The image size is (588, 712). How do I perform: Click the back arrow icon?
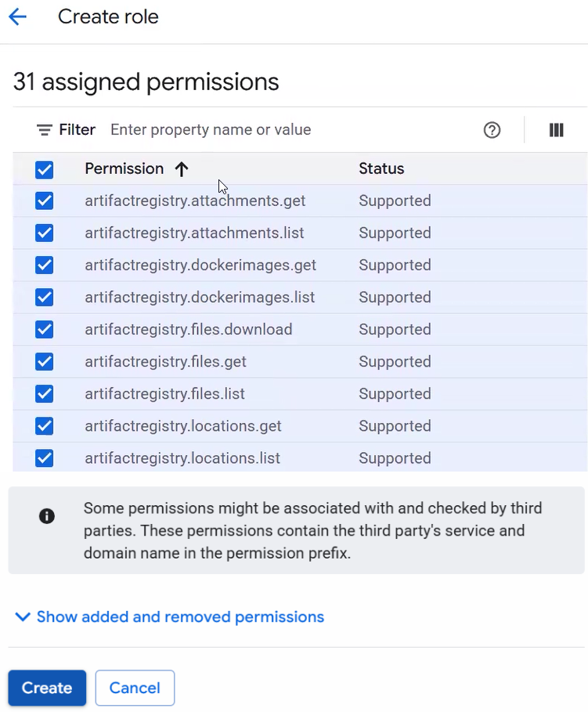17,17
